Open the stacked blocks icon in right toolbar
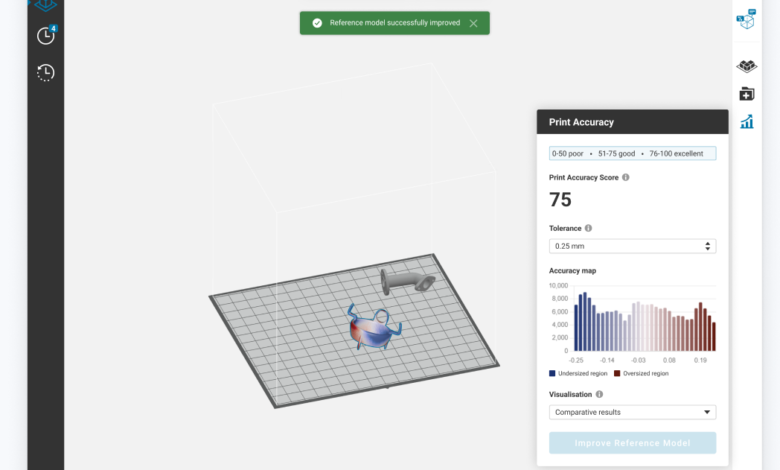Screen dimensions: 780x470 [x=746, y=66]
